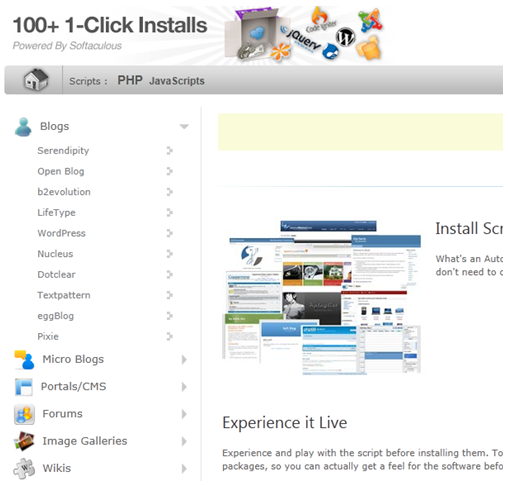Expand the Wikis category arrow
The height and width of the screenshot is (487, 508).
[x=184, y=469]
